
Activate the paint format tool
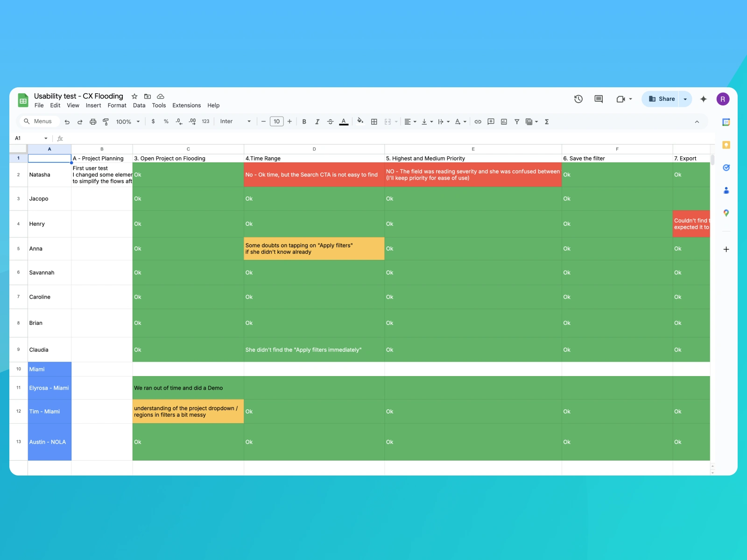(x=106, y=122)
